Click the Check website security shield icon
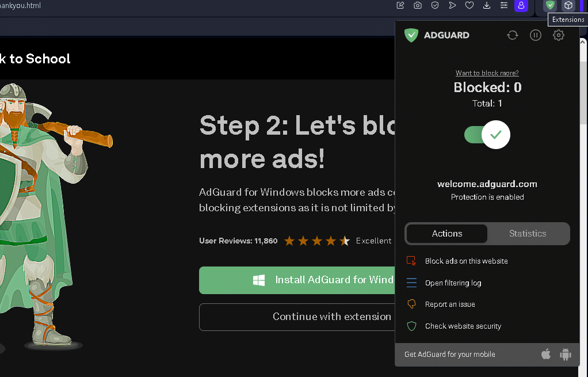 click(x=411, y=326)
